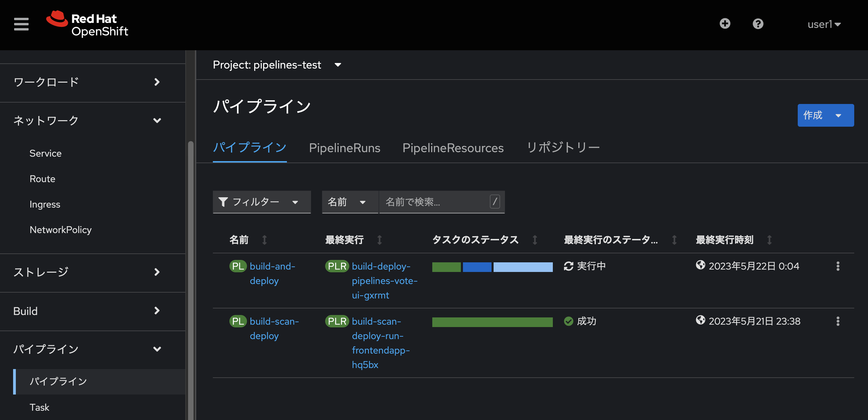The image size is (868, 420).
Task: Open the user1 account menu
Action: point(824,24)
